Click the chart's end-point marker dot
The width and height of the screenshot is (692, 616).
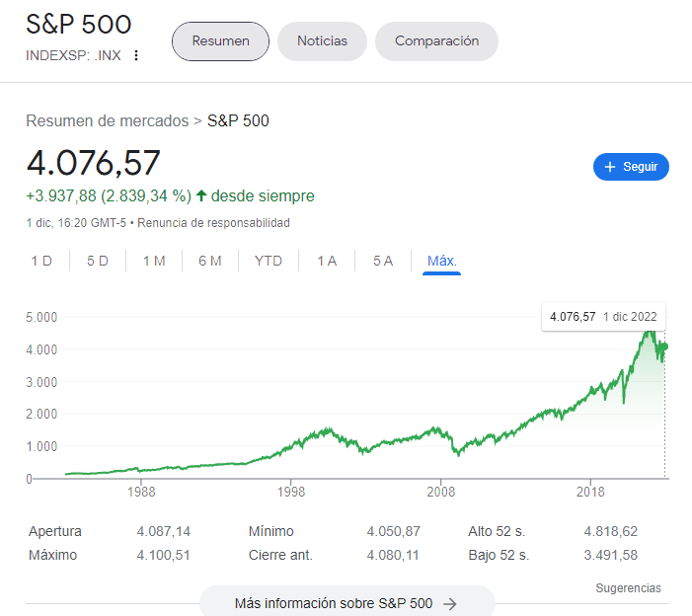click(665, 346)
